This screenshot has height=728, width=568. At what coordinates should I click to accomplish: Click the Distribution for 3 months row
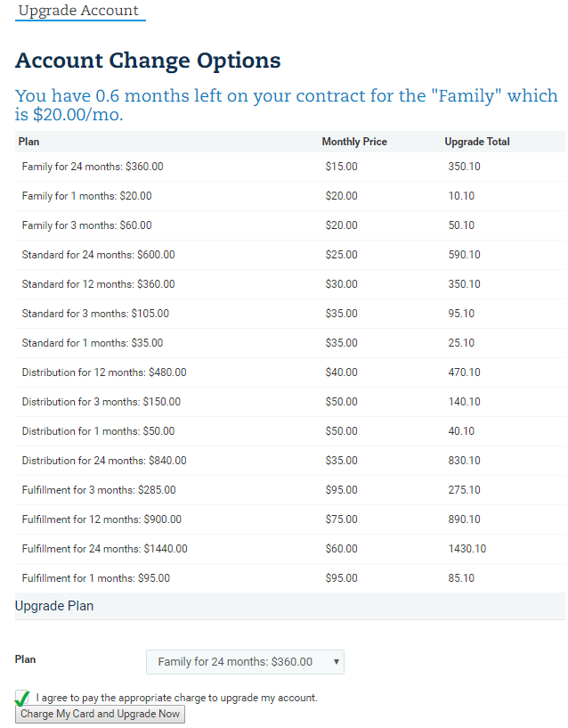click(101, 402)
